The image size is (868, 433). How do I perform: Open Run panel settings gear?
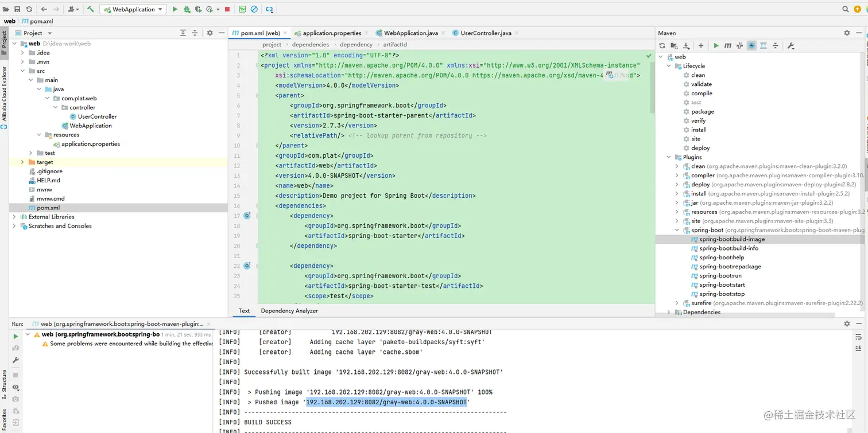tap(847, 324)
